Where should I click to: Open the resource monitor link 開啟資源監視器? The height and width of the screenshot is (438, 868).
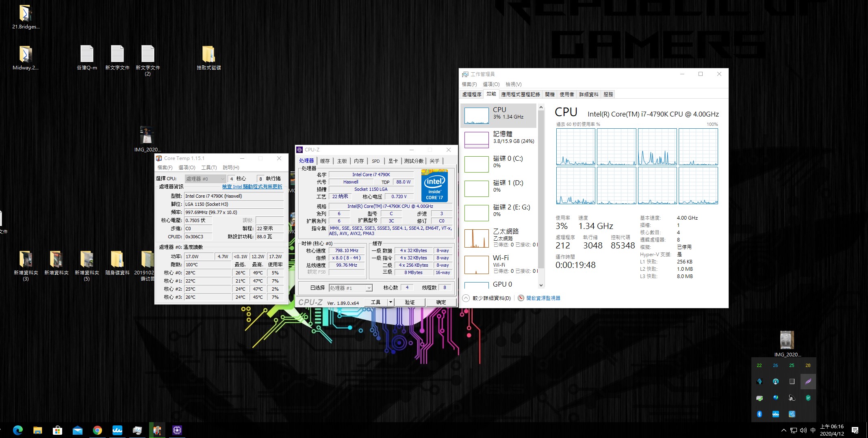(543, 298)
